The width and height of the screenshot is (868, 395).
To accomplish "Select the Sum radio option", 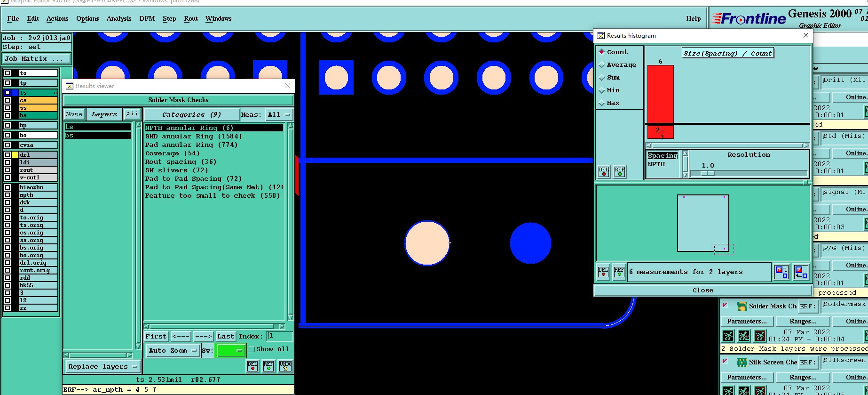I will 602,78.
